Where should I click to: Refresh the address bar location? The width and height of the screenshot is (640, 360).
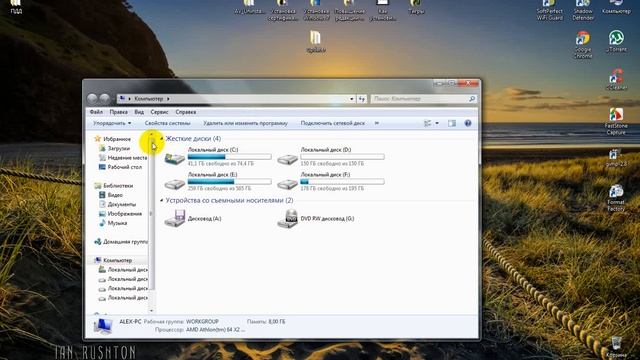(362, 99)
